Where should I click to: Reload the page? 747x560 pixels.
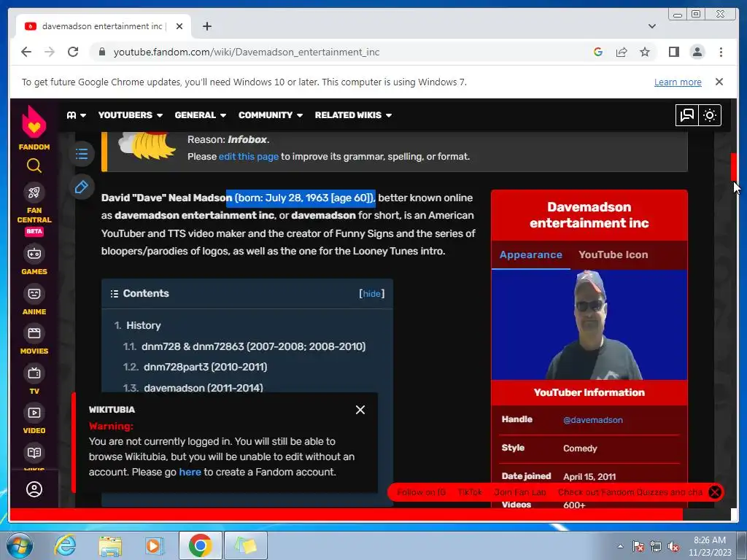click(73, 52)
